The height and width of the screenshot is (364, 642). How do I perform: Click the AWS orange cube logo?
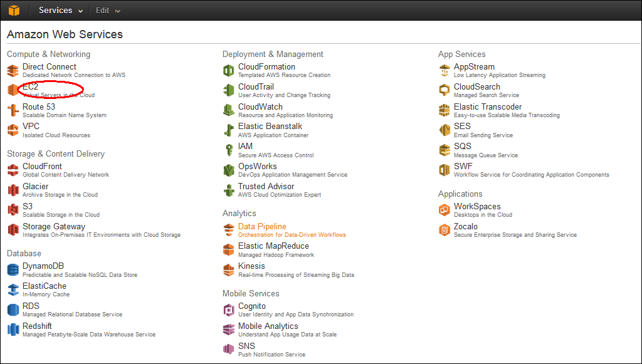click(x=14, y=11)
